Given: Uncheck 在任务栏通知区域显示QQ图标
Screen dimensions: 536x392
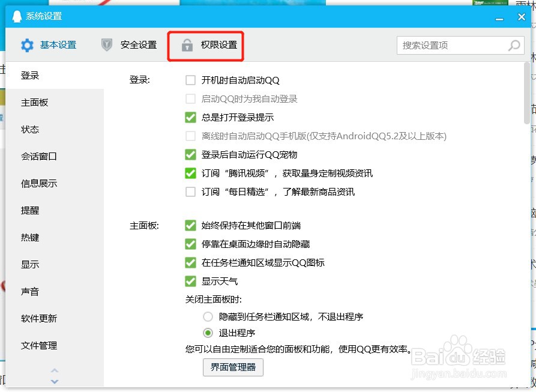Looking at the screenshot, I should [x=190, y=262].
